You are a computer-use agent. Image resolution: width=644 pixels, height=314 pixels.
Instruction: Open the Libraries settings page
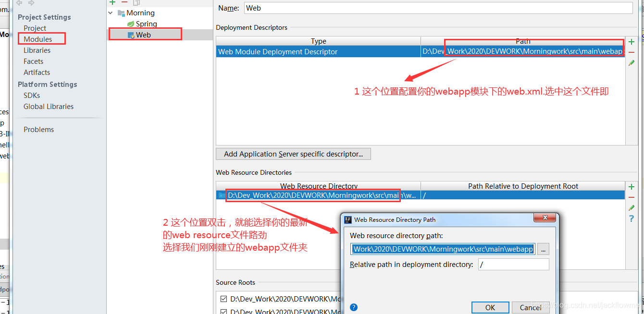37,50
